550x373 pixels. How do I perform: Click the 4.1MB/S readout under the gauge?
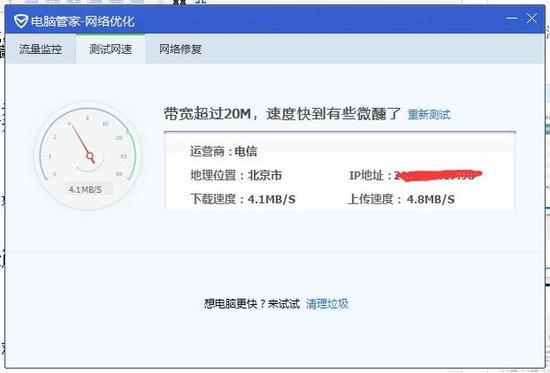pyautogui.click(x=86, y=189)
